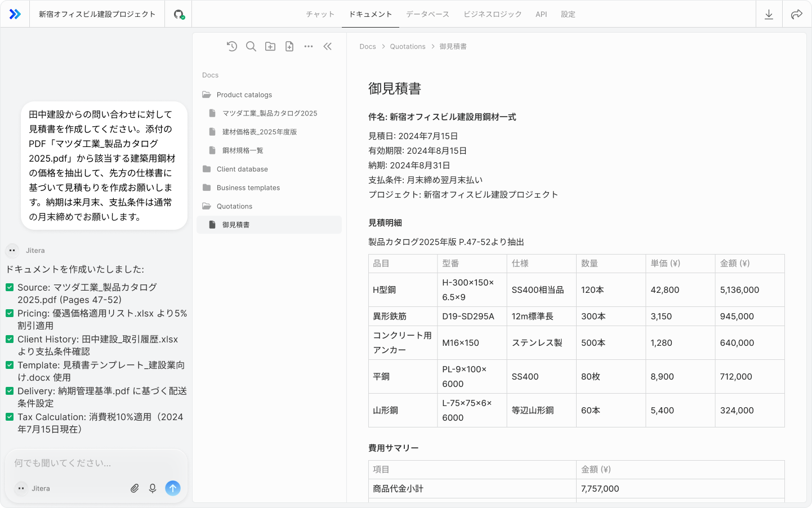Start voice input with the microphone icon

point(153,488)
